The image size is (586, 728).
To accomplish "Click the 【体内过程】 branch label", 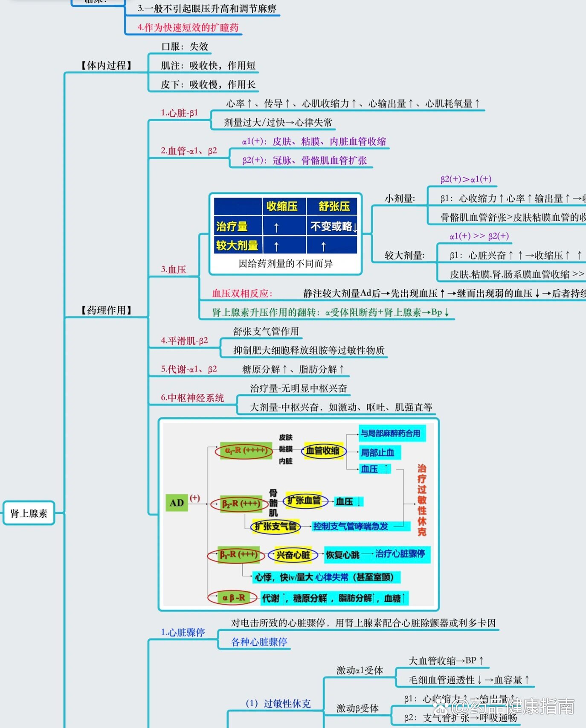I will (106, 65).
